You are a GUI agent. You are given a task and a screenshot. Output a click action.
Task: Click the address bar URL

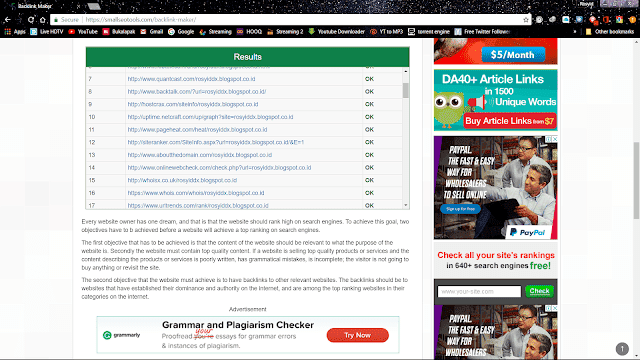click(x=140, y=20)
